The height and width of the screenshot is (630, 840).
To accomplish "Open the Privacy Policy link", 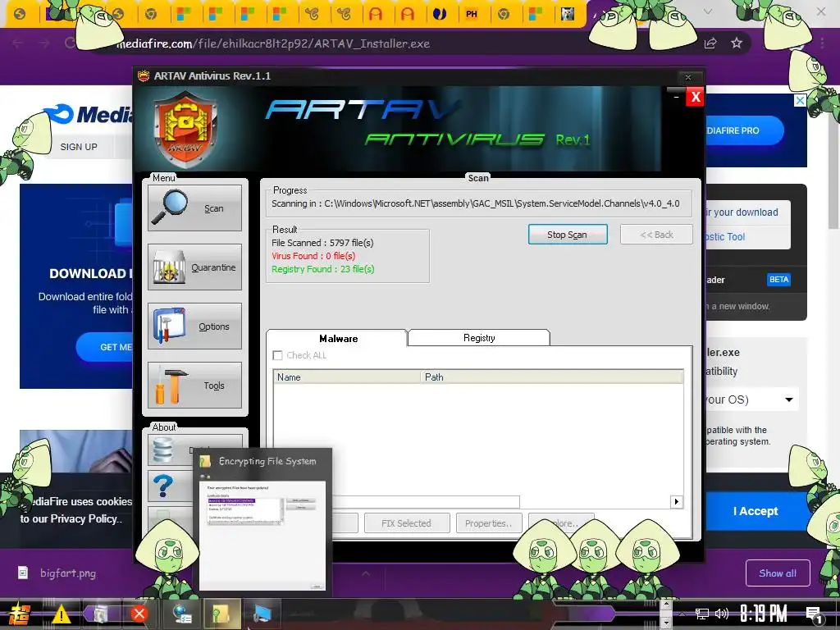I will [x=85, y=518].
